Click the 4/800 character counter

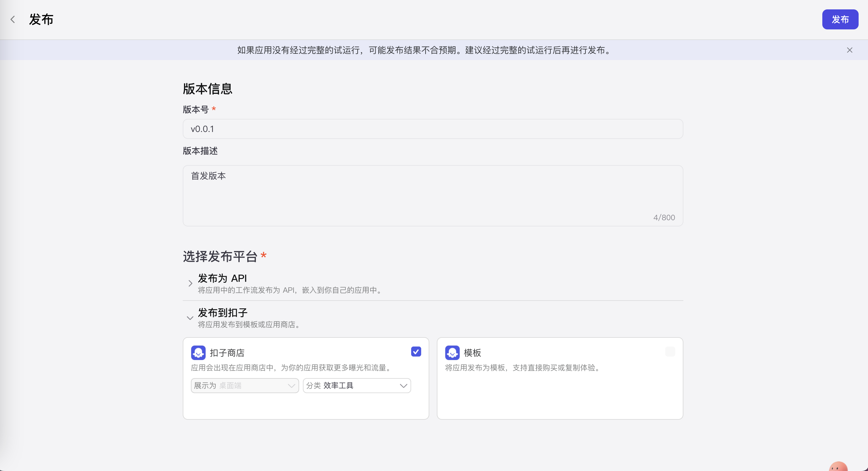coord(664,217)
